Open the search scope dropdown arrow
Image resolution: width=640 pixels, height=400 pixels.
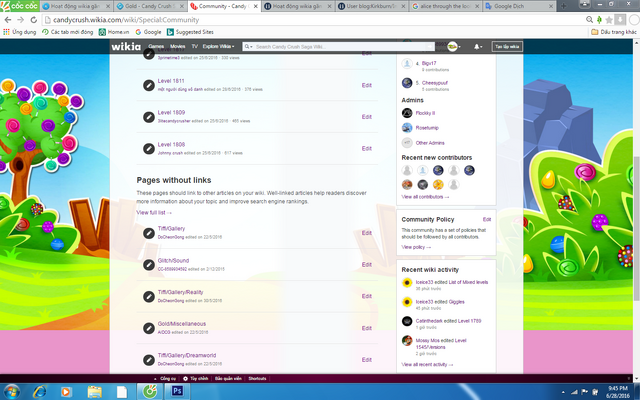(248, 47)
